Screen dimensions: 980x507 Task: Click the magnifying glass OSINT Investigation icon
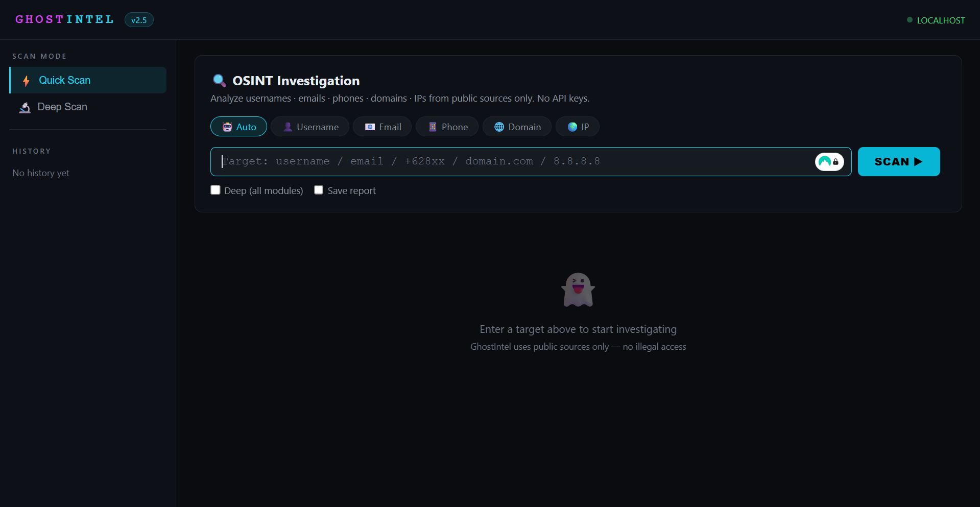point(219,81)
